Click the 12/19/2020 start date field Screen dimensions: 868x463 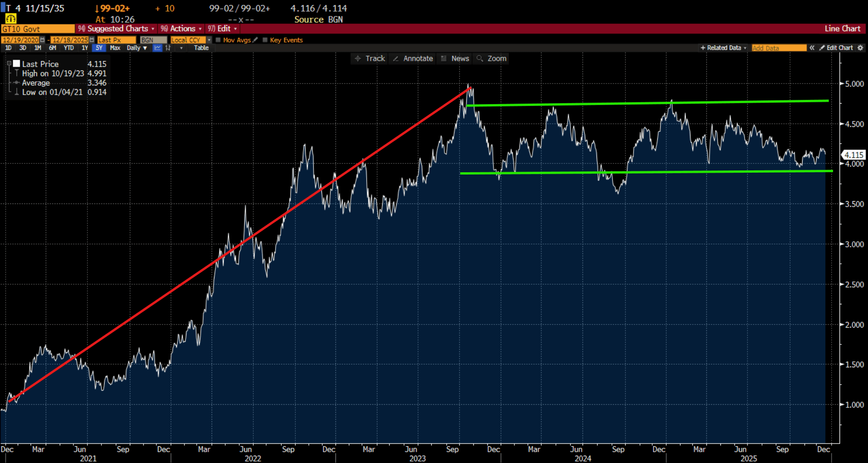pyautogui.click(x=21, y=40)
